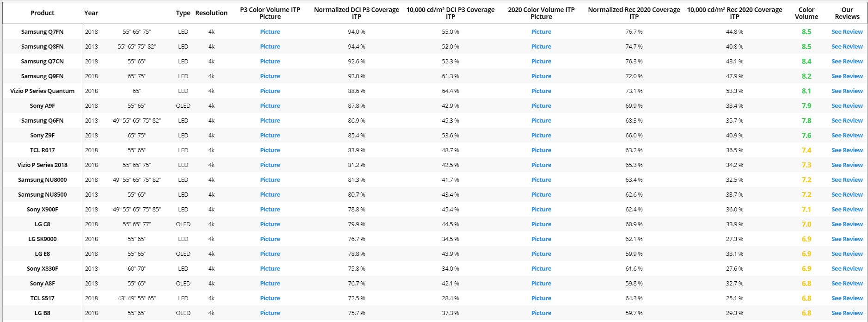Viewport: 868px width, 322px height.
Task: Open See Review for Vizio P Series Quantum
Action: pyautogui.click(x=847, y=91)
